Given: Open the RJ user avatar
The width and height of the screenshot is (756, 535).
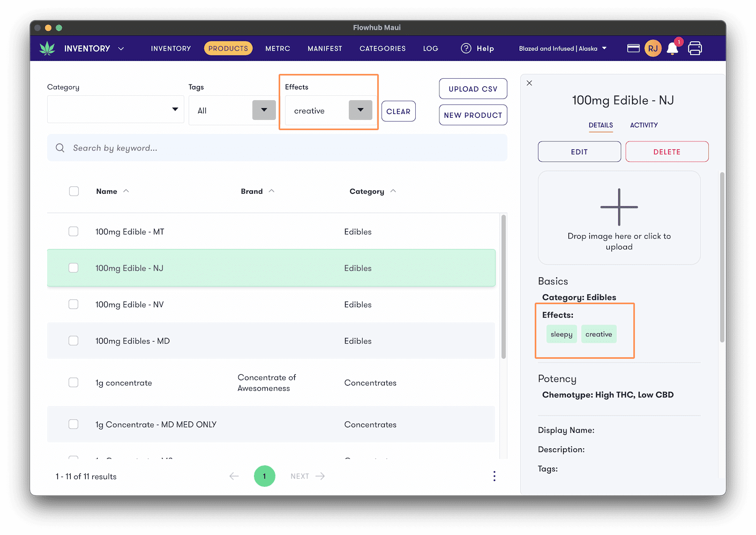Looking at the screenshot, I should click(653, 48).
